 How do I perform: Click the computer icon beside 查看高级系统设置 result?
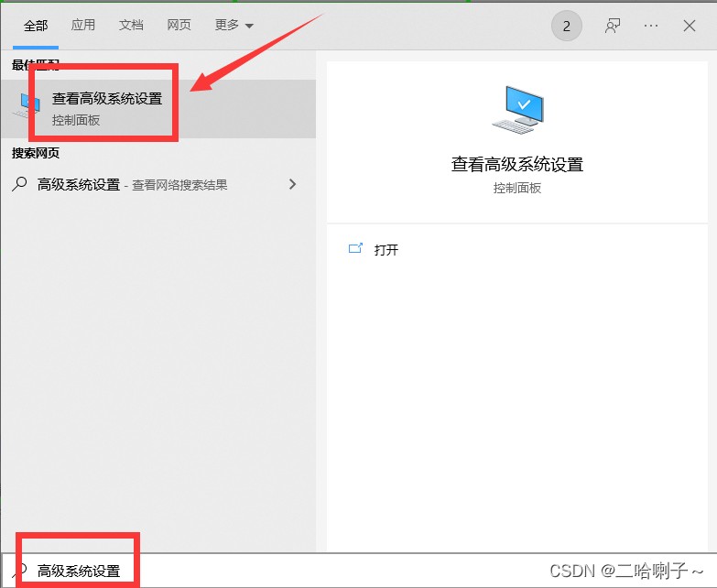(x=27, y=105)
